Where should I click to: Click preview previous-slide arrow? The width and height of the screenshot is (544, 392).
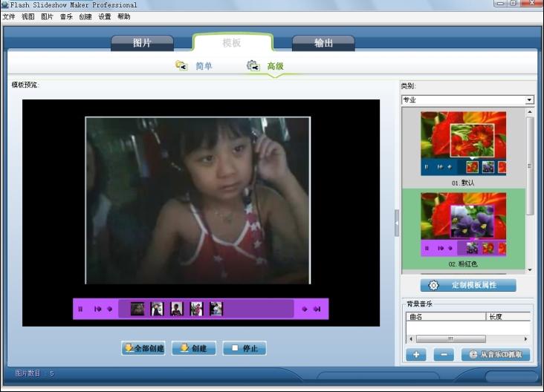pyautogui.click(x=110, y=309)
